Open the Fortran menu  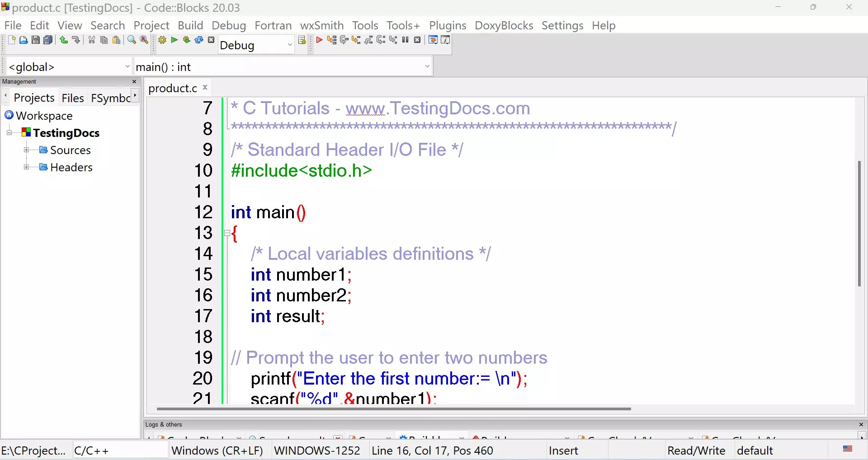point(273,26)
